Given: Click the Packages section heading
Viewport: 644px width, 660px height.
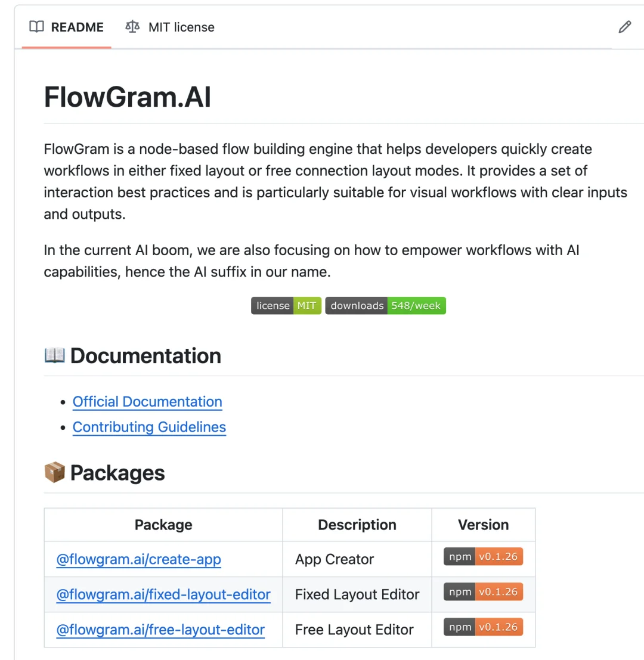Looking at the screenshot, I should pos(117,473).
